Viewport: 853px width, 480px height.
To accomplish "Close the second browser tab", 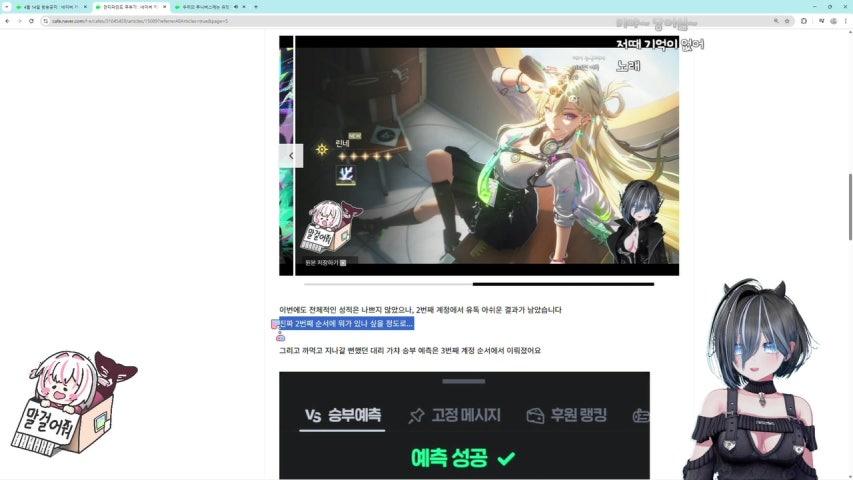I will tap(164, 7).
